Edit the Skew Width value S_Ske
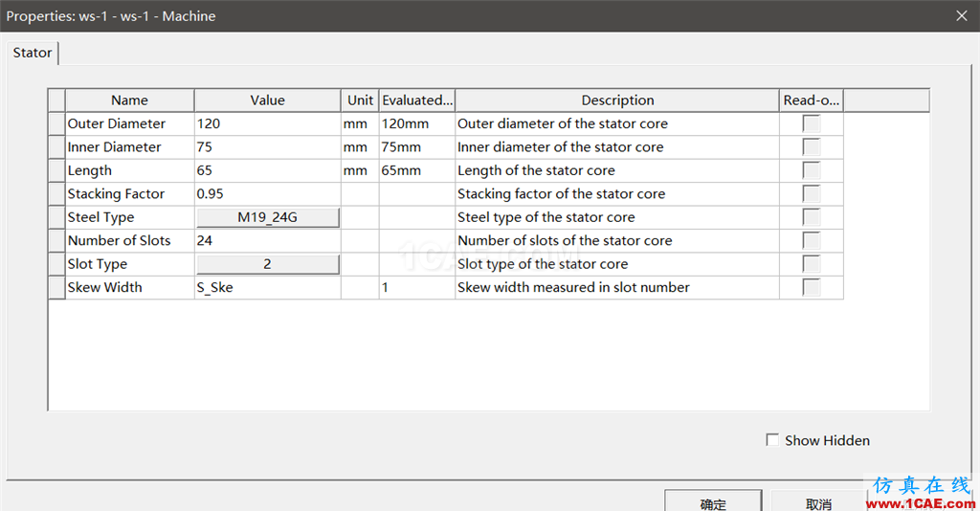980x511 pixels. click(x=268, y=287)
